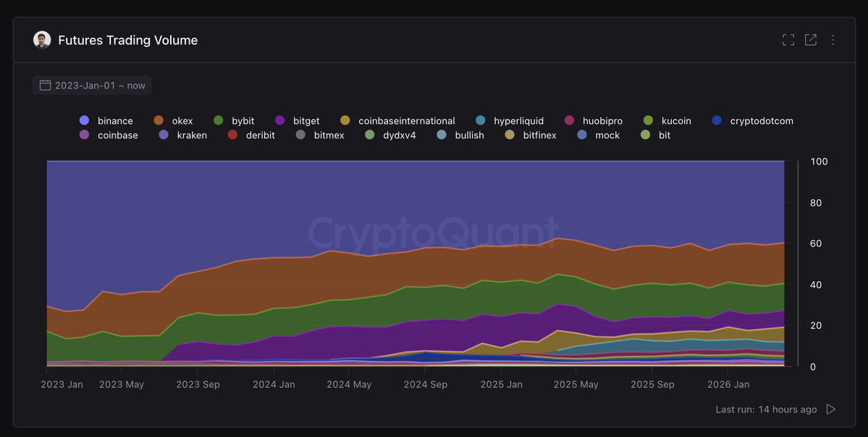Click the huobipro legend marker
Viewport: 868px width, 437px height.
(x=569, y=121)
